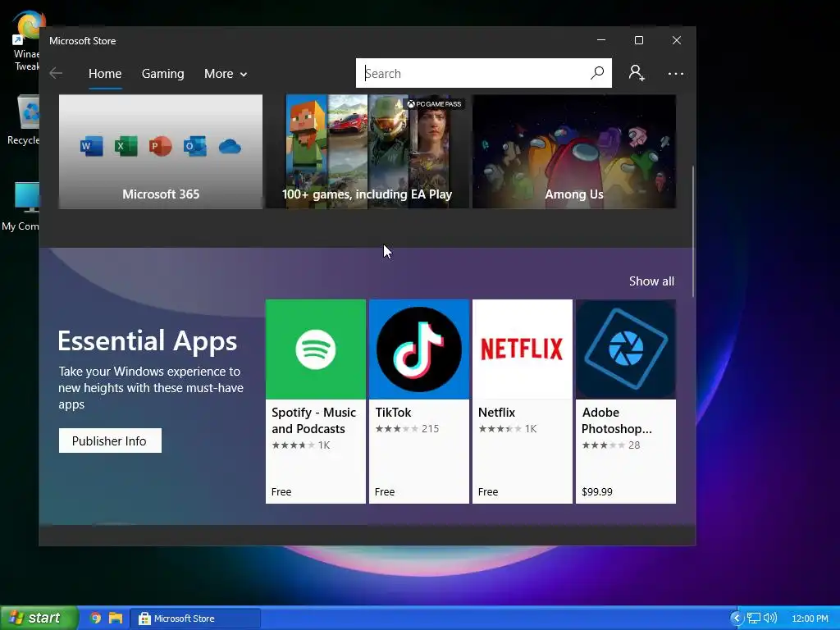Open the TikTok app logo tile

(x=419, y=349)
